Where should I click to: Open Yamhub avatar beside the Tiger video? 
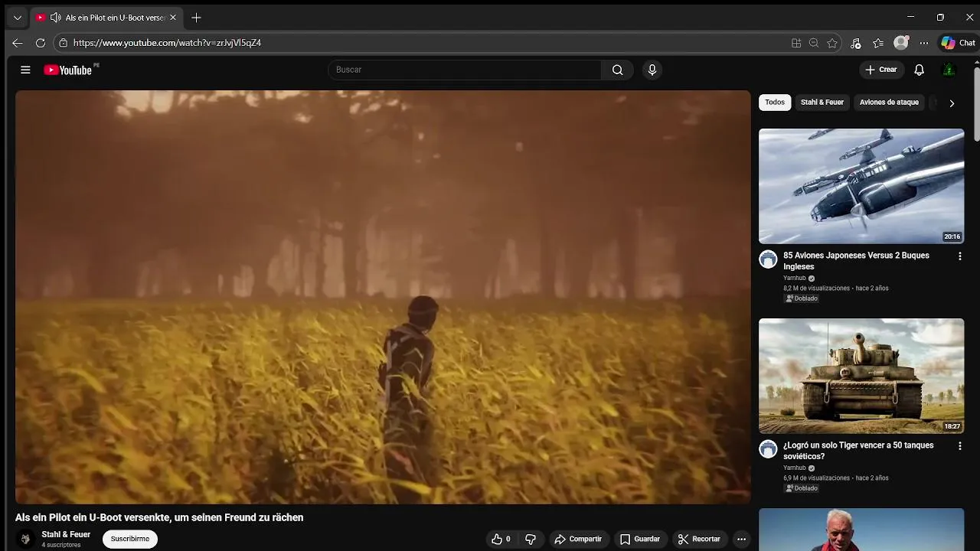pos(768,448)
